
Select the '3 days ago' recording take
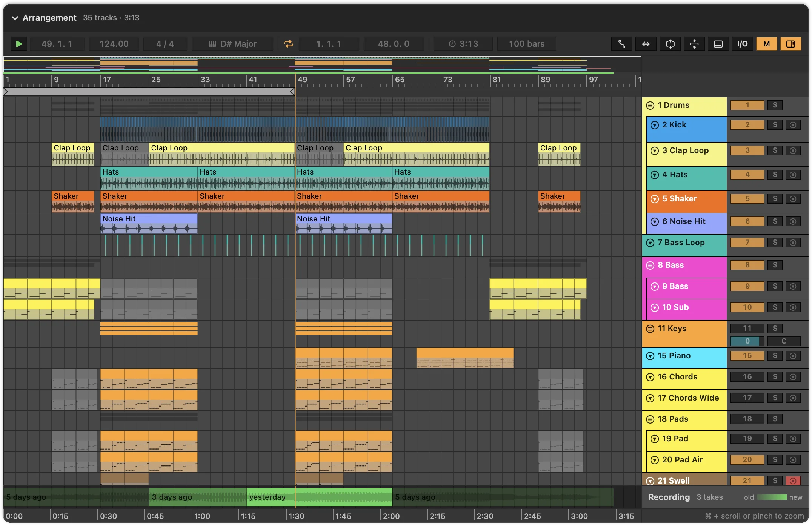198,497
